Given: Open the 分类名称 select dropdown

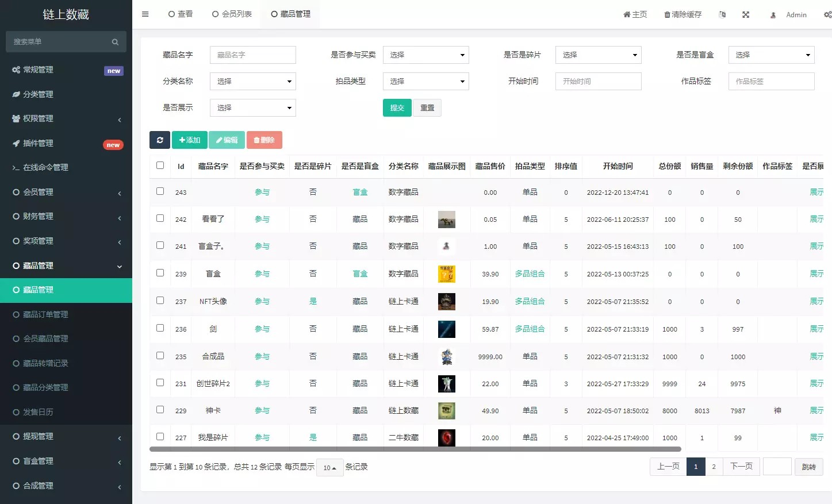Looking at the screenshot, I should (252, 82).
